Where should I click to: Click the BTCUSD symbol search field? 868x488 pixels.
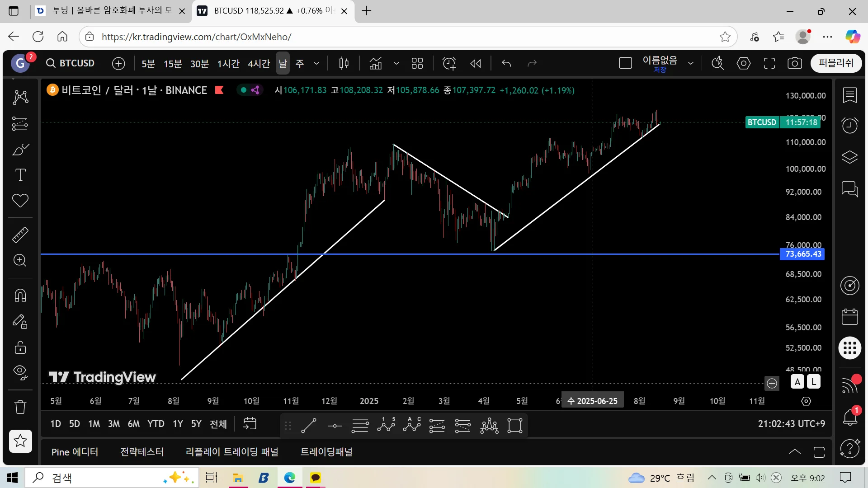(x=71, y=63)
